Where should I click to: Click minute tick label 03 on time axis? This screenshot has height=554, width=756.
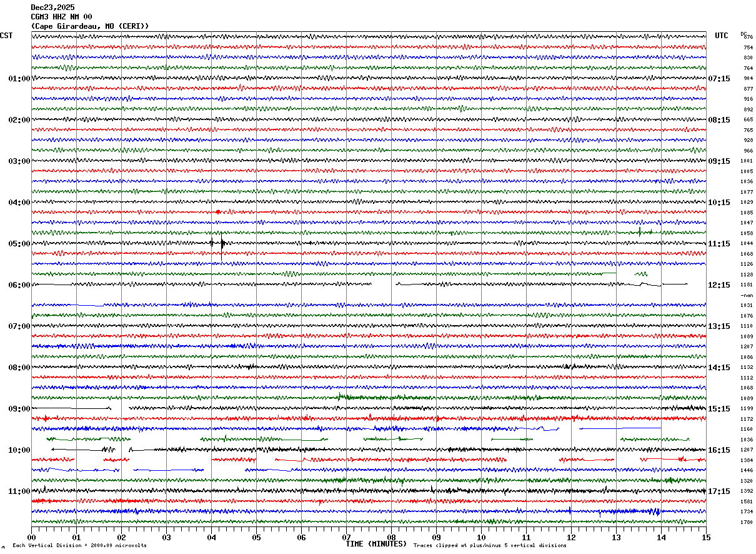pyautogui.click(x=166, y=537)
